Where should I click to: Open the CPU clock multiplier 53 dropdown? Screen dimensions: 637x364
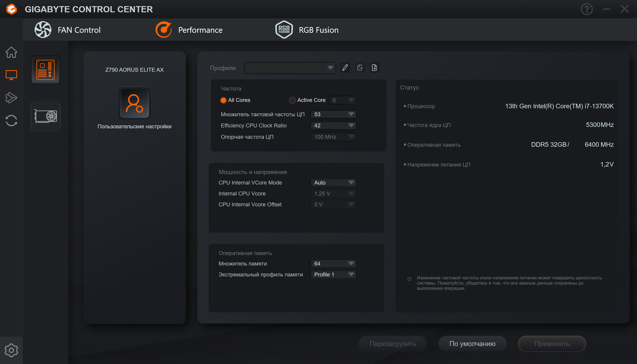click(x=333, y=114)
